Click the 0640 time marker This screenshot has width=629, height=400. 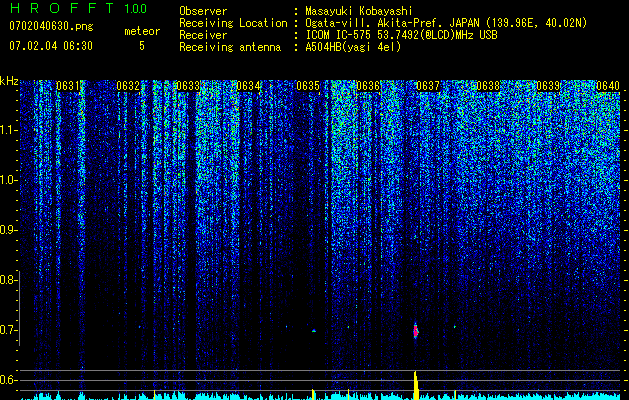click(608, 86)
